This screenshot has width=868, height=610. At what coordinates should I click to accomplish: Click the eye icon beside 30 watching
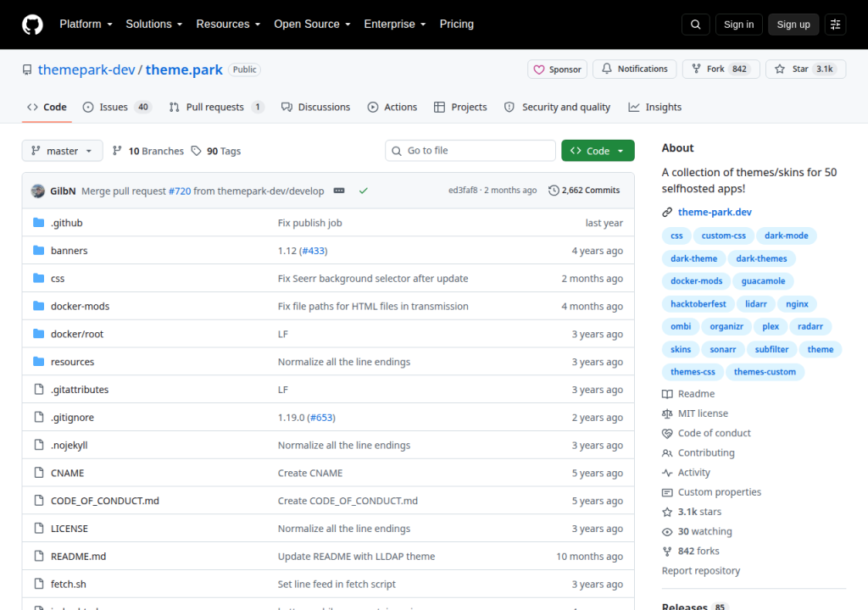coord(667,531)
